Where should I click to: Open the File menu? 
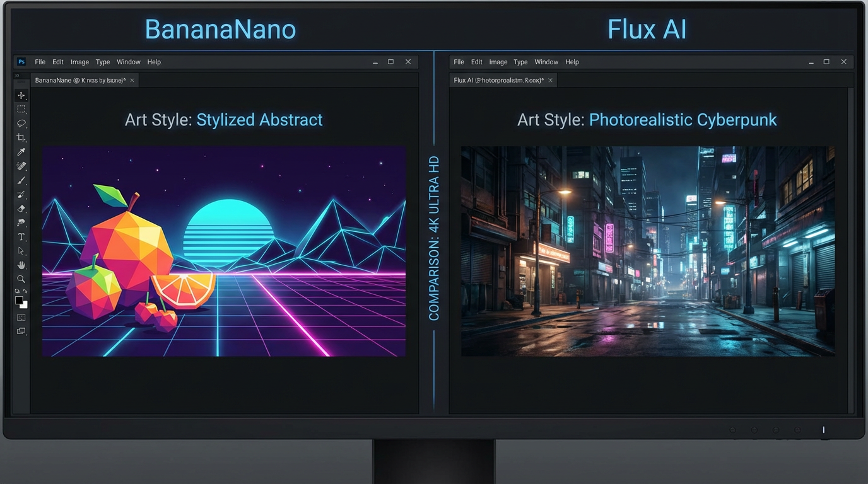pyautogui.click(x=40, y=62)
